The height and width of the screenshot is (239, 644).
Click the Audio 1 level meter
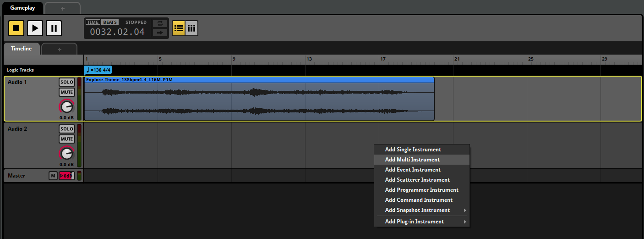coord(79,99)
